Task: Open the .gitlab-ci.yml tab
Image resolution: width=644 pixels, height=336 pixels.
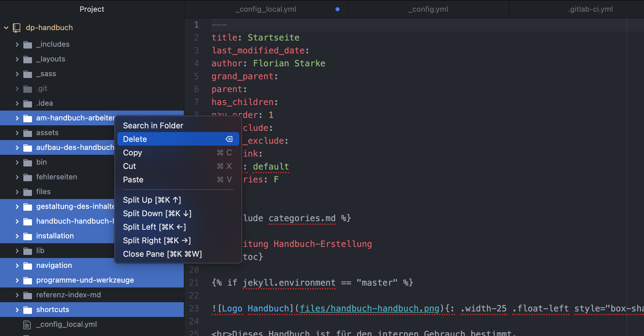Action: pyautogui.click(x=590, y=9)
